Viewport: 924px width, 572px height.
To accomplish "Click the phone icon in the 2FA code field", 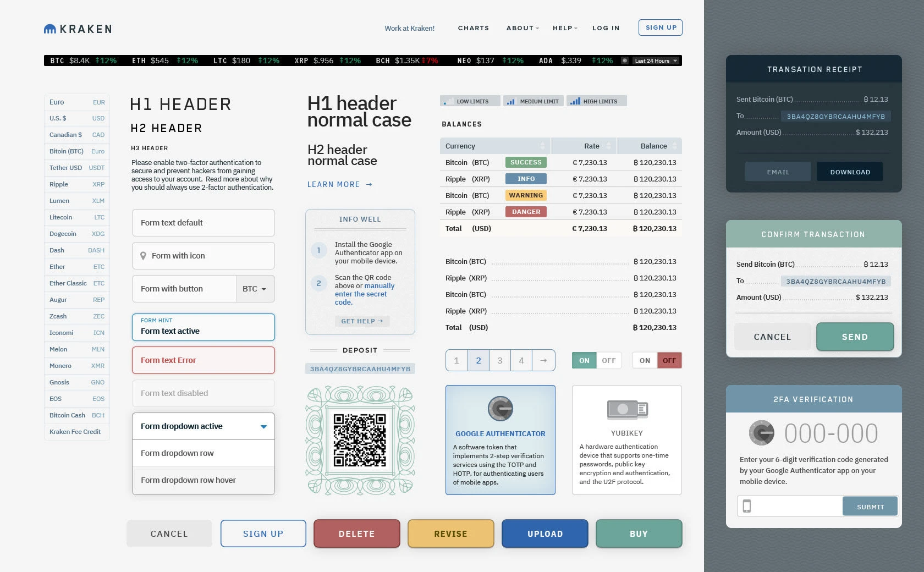I will [747, 506].
